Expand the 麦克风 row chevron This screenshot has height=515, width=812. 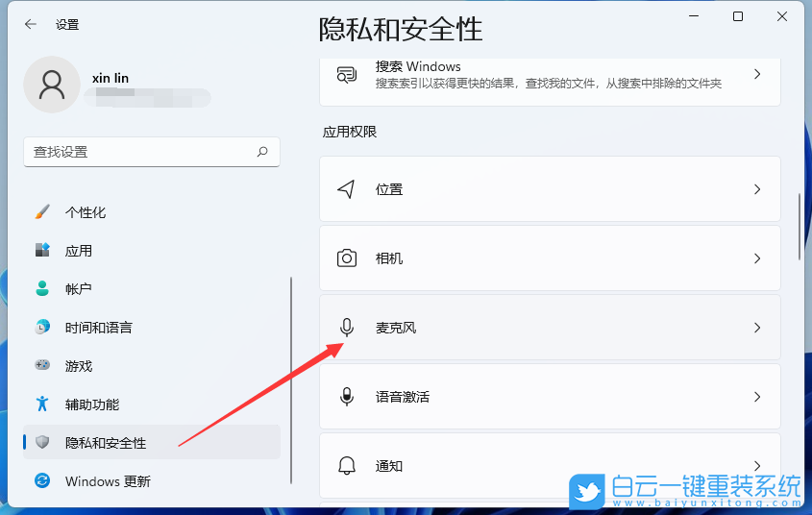pos(757,327)
